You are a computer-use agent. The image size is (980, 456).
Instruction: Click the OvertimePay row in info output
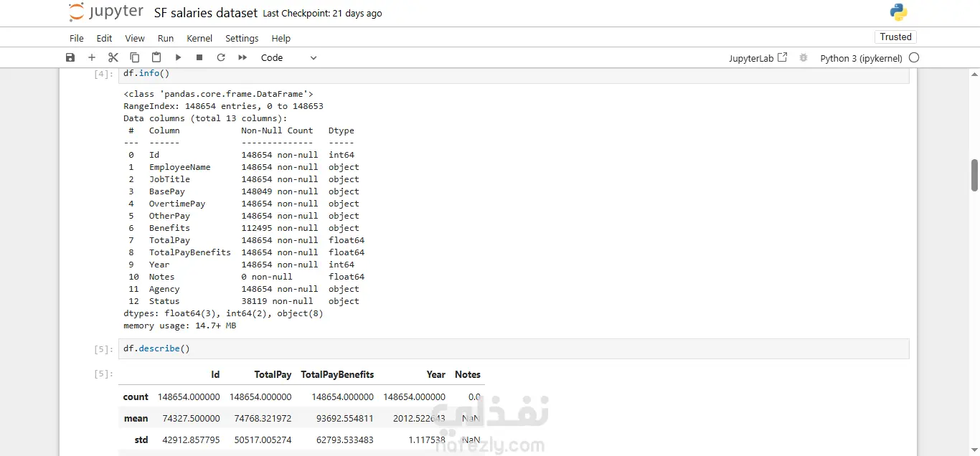pos(244,204)
